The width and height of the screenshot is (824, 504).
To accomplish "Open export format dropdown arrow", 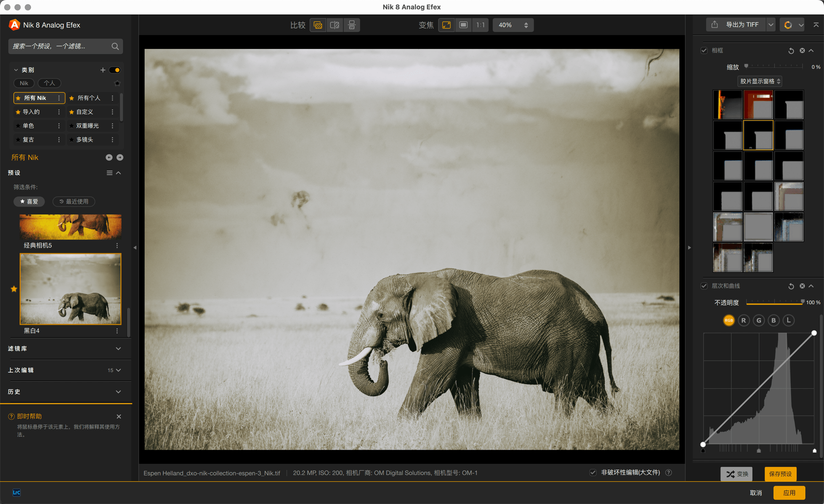I will point(771,25).
